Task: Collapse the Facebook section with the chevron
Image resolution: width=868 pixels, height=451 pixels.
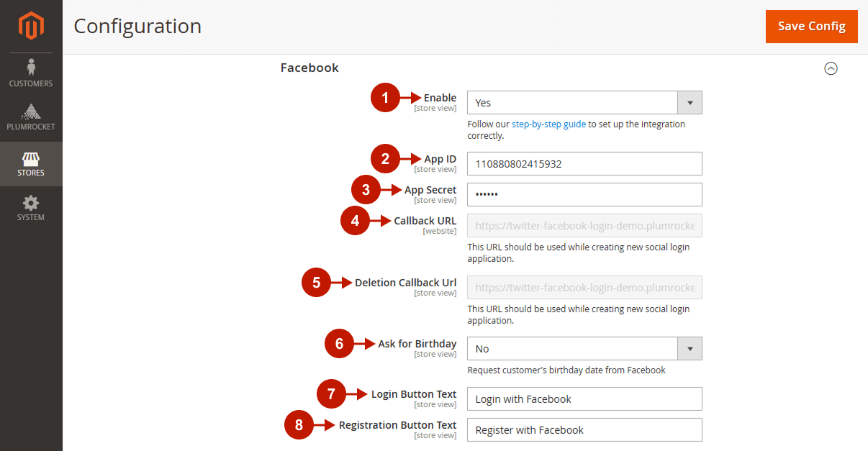Action: click(x=831, y=68)
